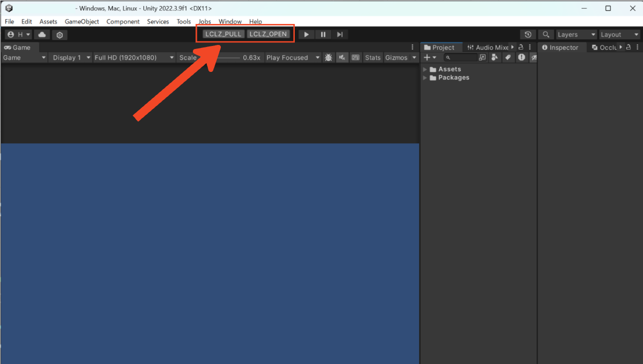Search by import log type icon
Screen dimensions: 643x364
point(522,57)
